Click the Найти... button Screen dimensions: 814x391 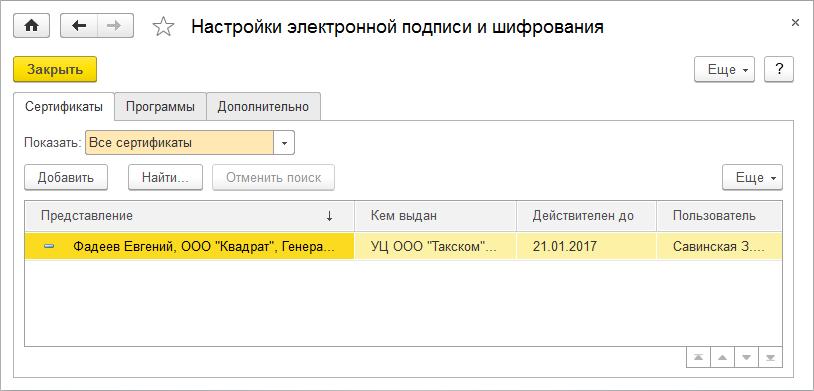pyautogui.click(x=166, y=178)
